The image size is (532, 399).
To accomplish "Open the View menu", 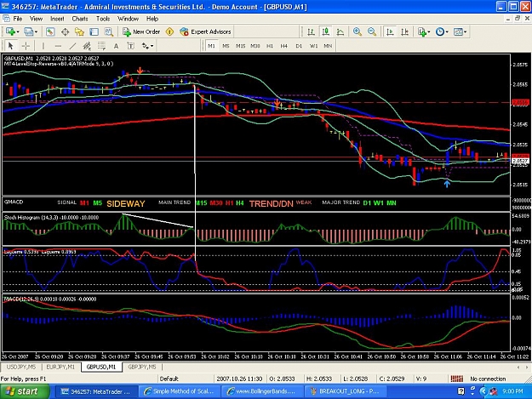I will 36,19.
